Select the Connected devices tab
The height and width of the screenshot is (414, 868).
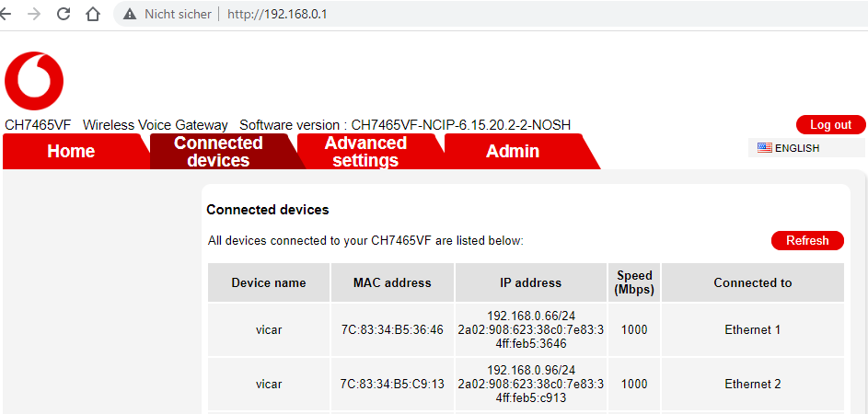click(x=218, y=152)
